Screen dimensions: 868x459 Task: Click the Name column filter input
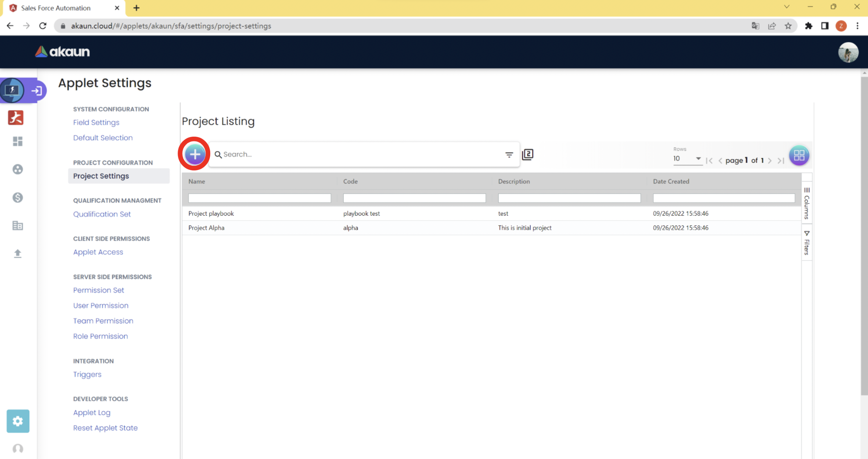pyautogui.click(x=259, y=198)
